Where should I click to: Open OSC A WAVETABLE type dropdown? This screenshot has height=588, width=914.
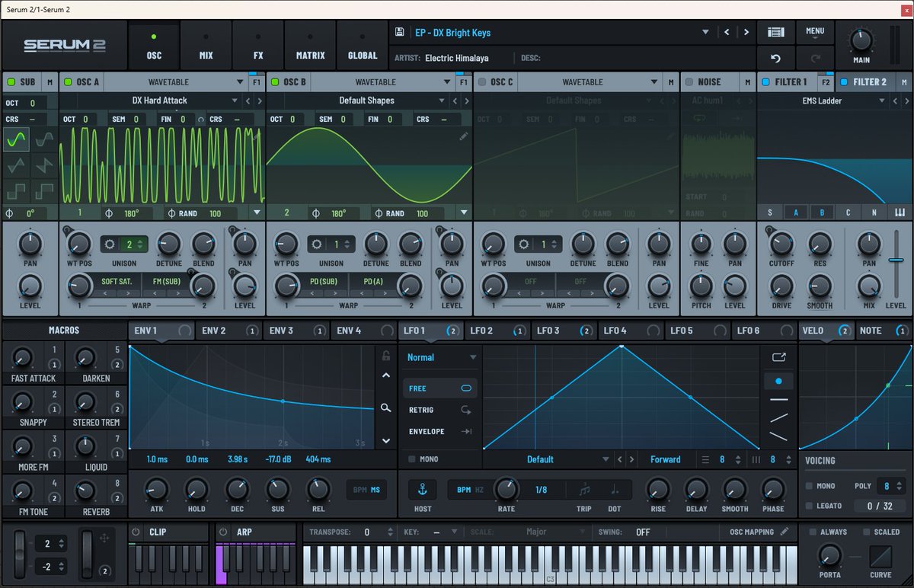click(240, 81)
